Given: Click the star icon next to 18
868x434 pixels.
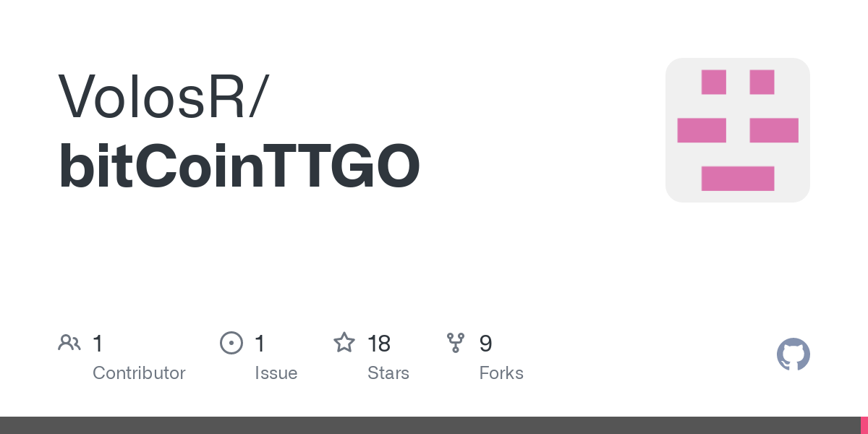Looking at the screenshot, I should click(x=344, y=342).
